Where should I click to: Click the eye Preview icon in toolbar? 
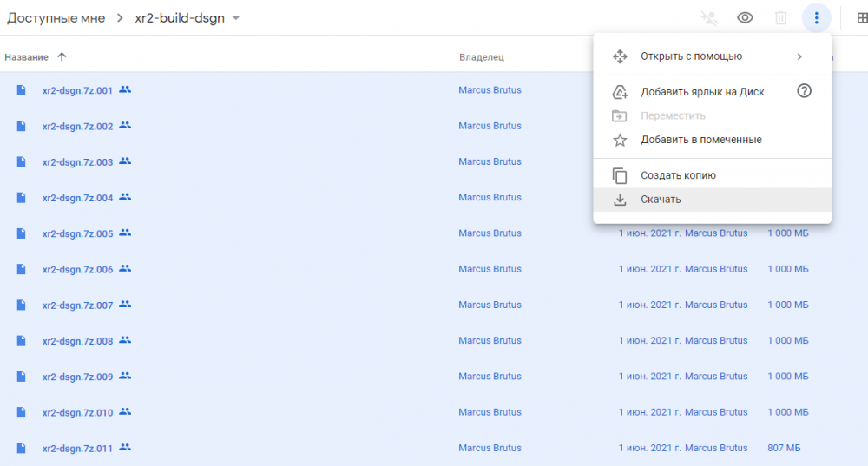(x=745, y=18)
